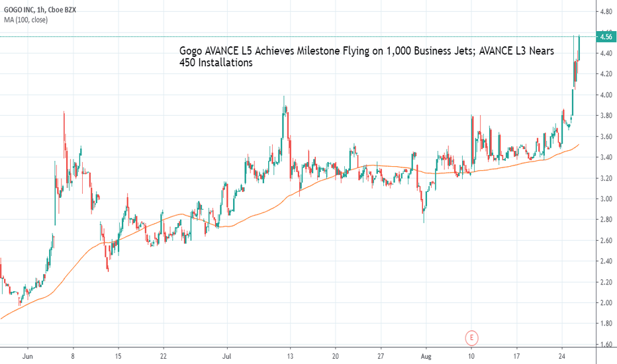Screen dimensions: 617x364
Task: Click the MA (100, close) indicator label
Action: pyautogui.click(x=26, y=20)
